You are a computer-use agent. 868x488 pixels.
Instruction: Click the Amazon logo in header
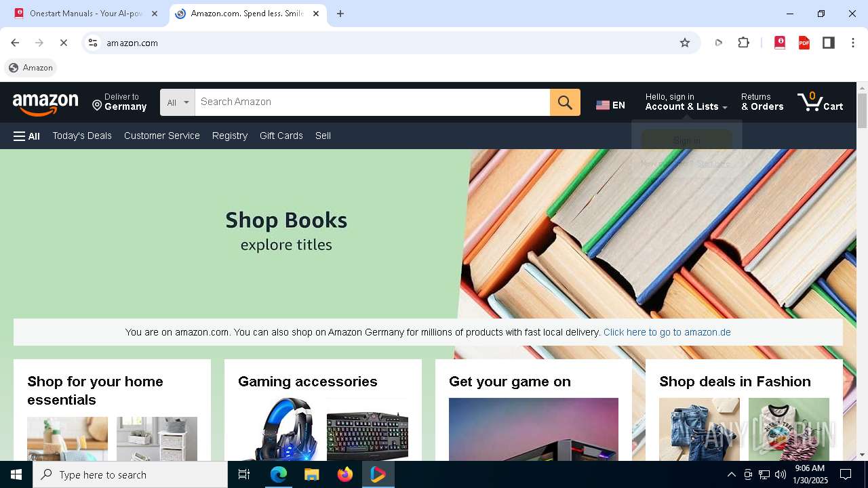(x=45, y=104)
